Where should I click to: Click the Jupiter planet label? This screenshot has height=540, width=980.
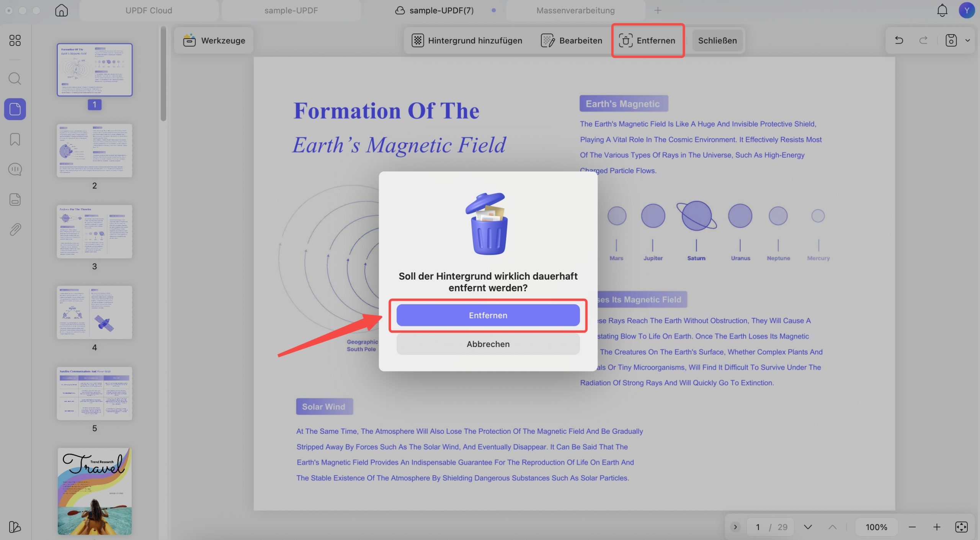[x=653, y=258]
